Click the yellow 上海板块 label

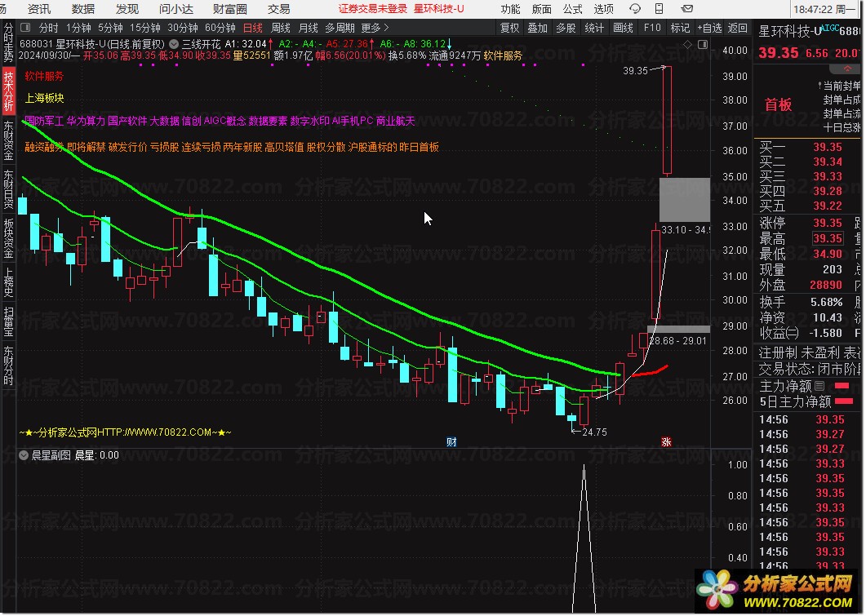click(44, 98)
